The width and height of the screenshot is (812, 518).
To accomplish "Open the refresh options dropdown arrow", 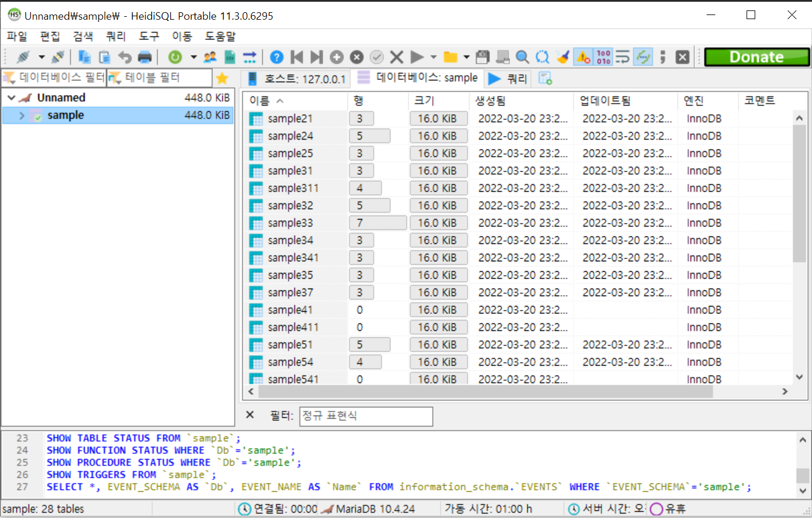I will pos(193,57).
